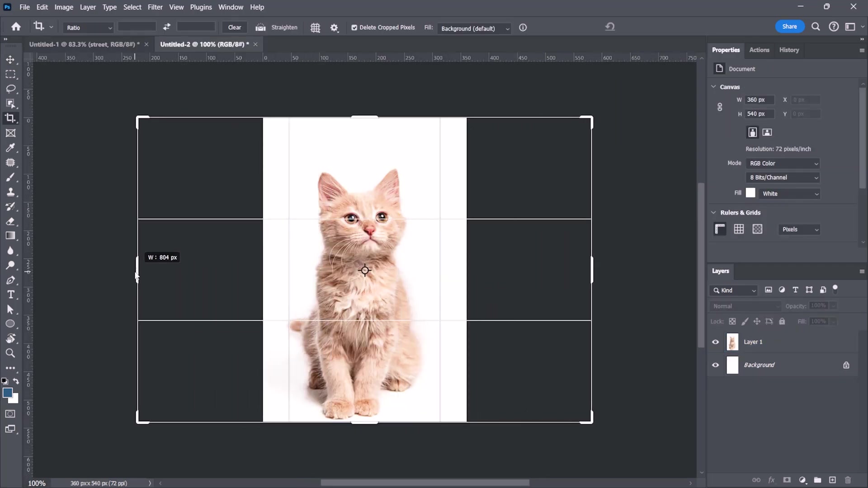Reset the crop box with undo arrow
This screenshot has height=488, width=868.
pyautogui.click(x=610, y=27)
